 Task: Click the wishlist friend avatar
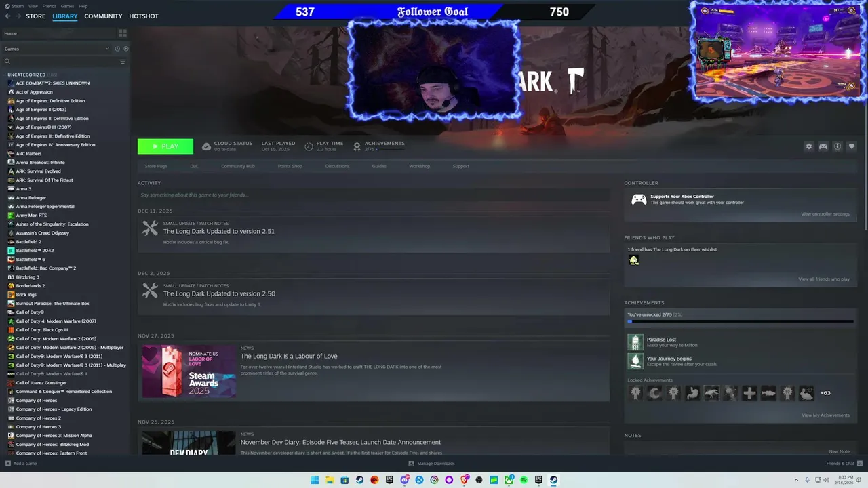[x=634, y=260]
